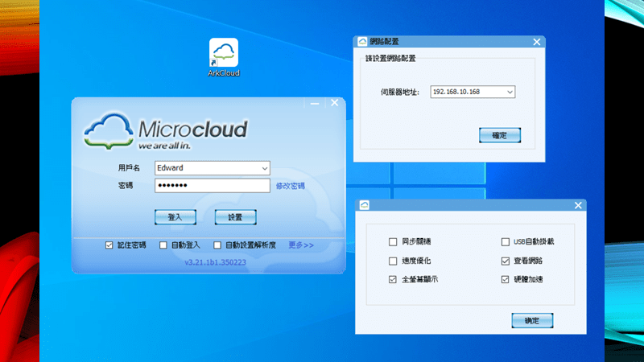Minimize the Microcloud login window
This screenshot has width=644, height=362.
tap(315, 103)
